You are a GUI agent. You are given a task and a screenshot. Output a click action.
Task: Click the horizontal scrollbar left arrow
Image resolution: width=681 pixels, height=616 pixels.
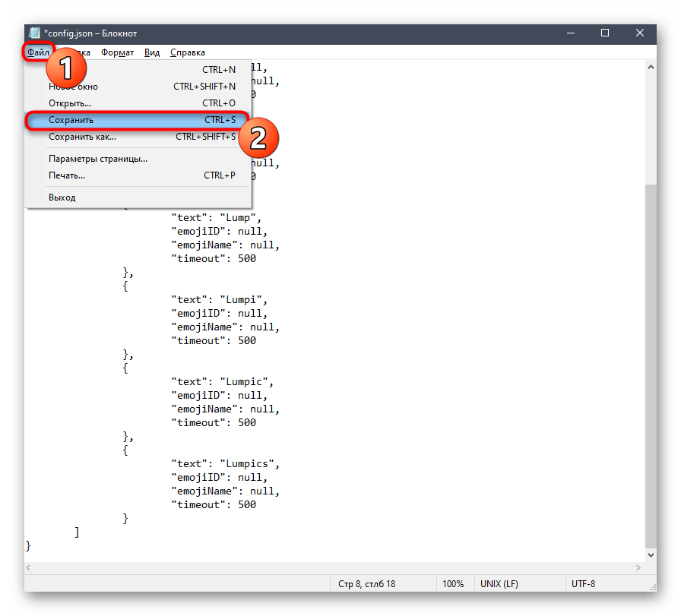pos(28,568)
